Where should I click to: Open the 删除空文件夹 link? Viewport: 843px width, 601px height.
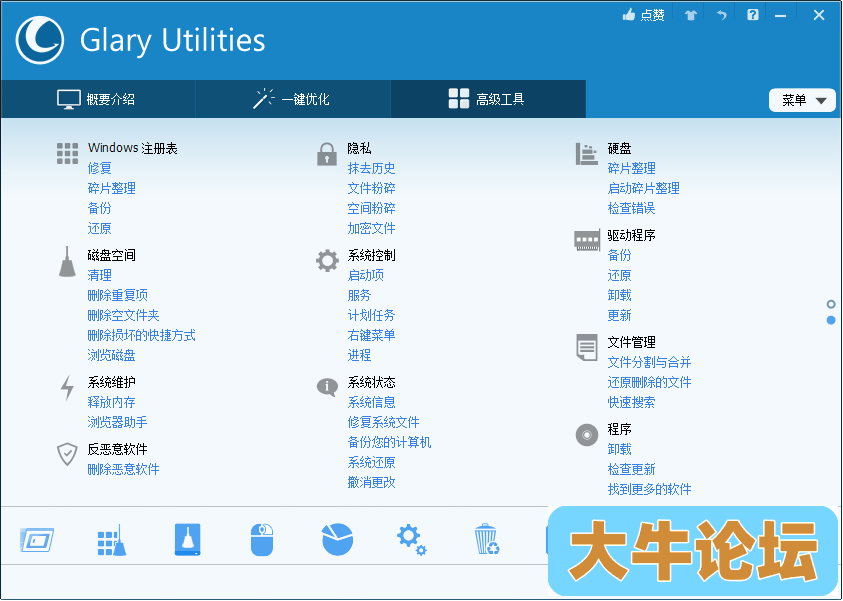(123, 315)
